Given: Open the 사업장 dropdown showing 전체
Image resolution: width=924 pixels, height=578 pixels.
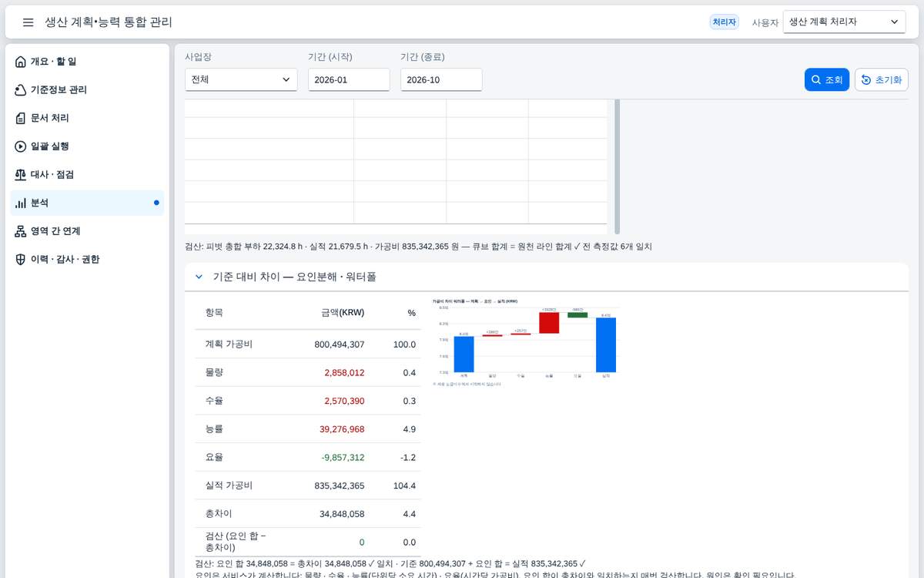Looking at the screenshot, I should [x=241, y=79].
